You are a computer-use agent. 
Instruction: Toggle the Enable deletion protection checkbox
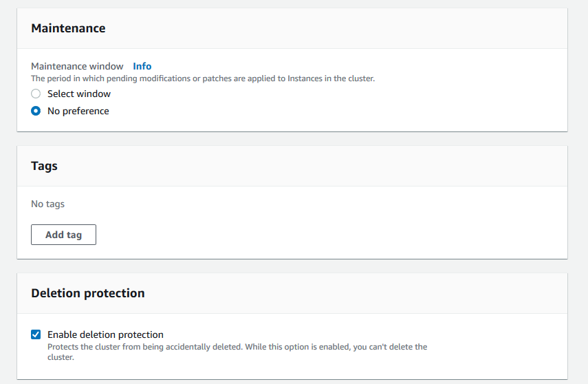click(x=36, y=334)
